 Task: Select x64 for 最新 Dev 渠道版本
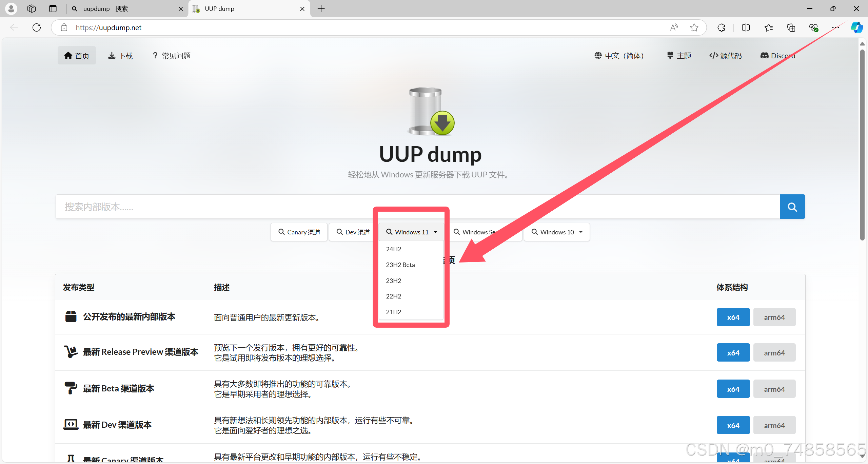point(733,425)
